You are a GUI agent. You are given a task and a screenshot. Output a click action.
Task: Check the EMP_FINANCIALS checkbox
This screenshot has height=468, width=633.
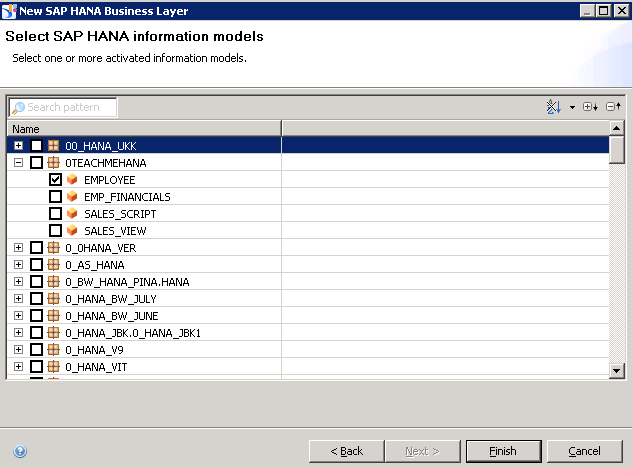(x=56, y=197)
